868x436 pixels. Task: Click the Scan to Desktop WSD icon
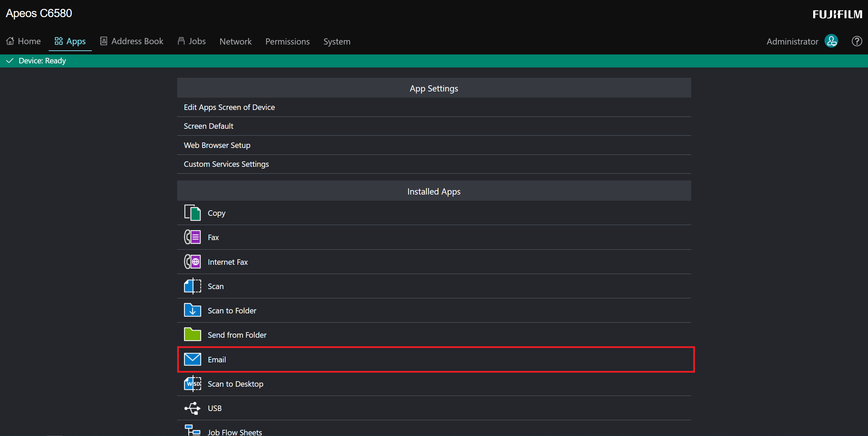tap(192, 384)
